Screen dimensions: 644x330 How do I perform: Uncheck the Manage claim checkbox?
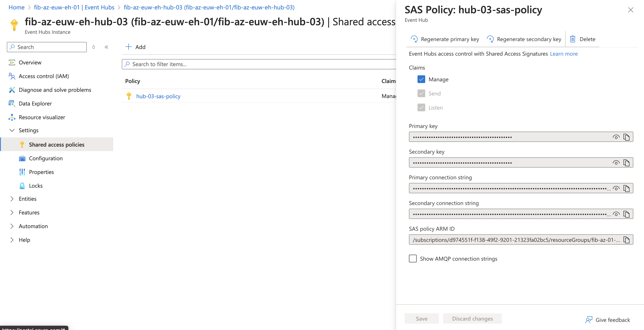tap(421, 79)
